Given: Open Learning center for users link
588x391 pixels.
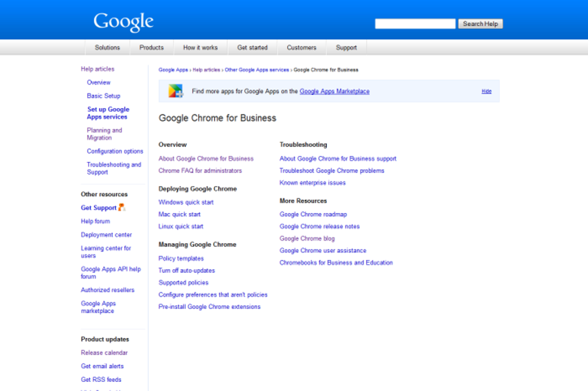Looking at the screenshot, I should point(106,252).
